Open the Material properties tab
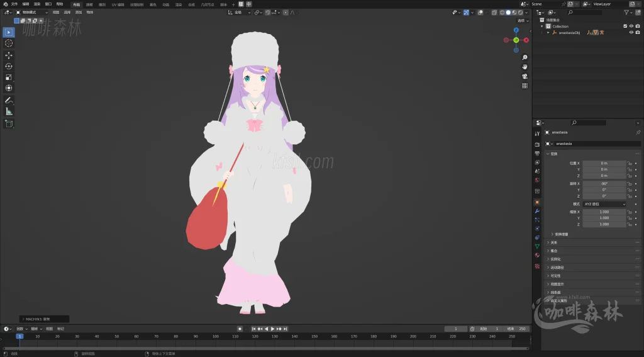 [x=537, y=255]
